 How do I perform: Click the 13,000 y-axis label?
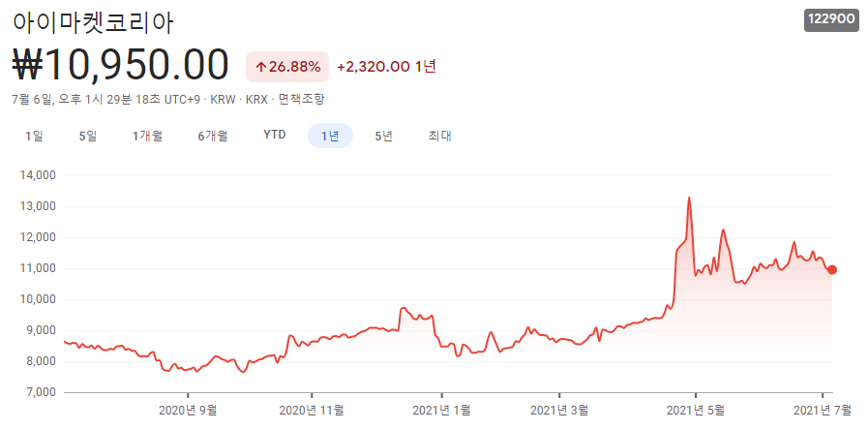pos(39,206)
